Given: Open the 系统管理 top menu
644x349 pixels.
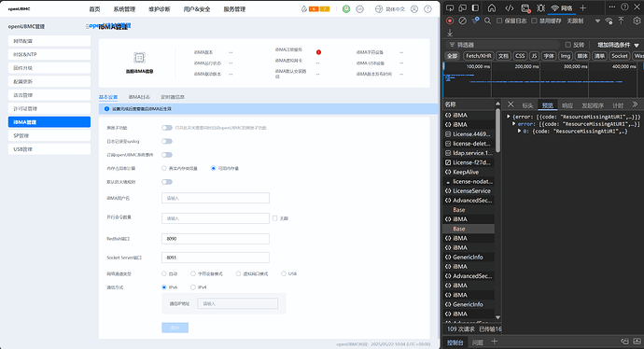Looking at the screenshot, I should pyautogui.click(x=124, y=9).
